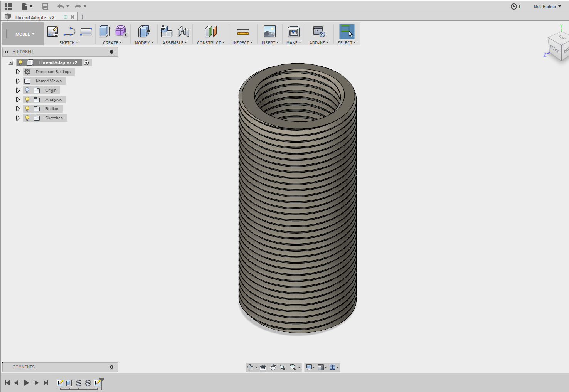Activate the Select tool icon
The height and width of the screenshot is (392, 569).
click(x=347, y=32)
